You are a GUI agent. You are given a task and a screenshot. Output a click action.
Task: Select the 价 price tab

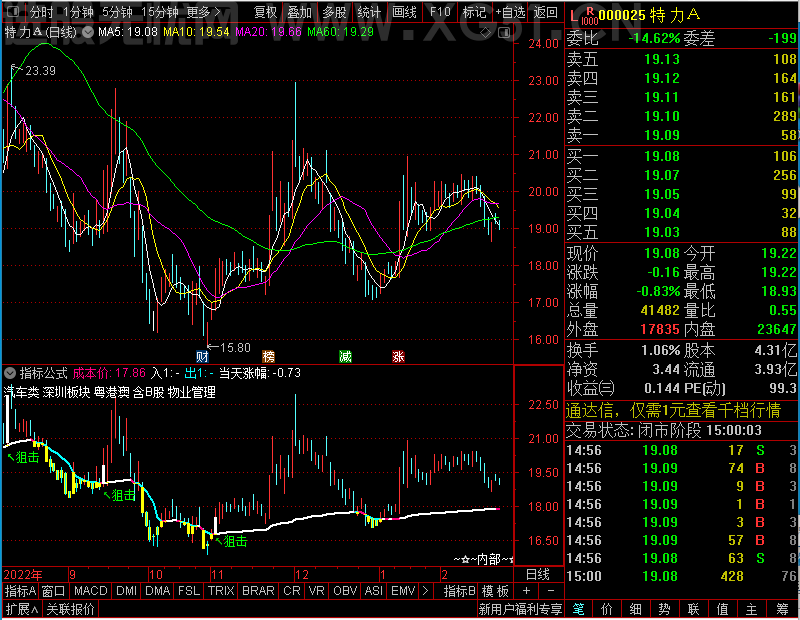point(607,609)
